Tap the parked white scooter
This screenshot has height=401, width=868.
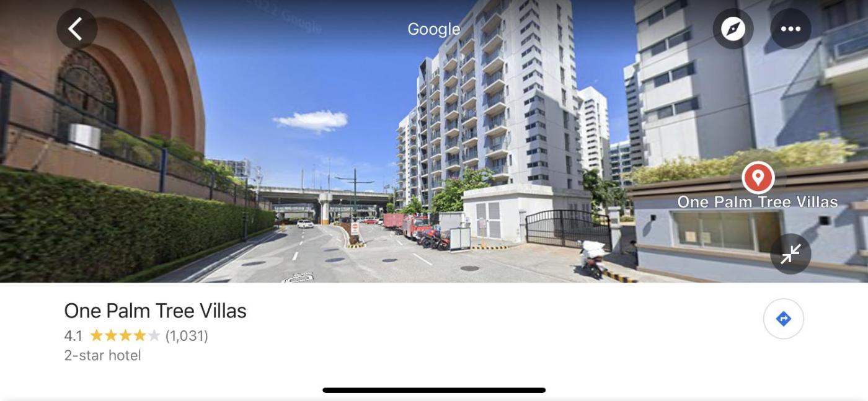[593, 259]
